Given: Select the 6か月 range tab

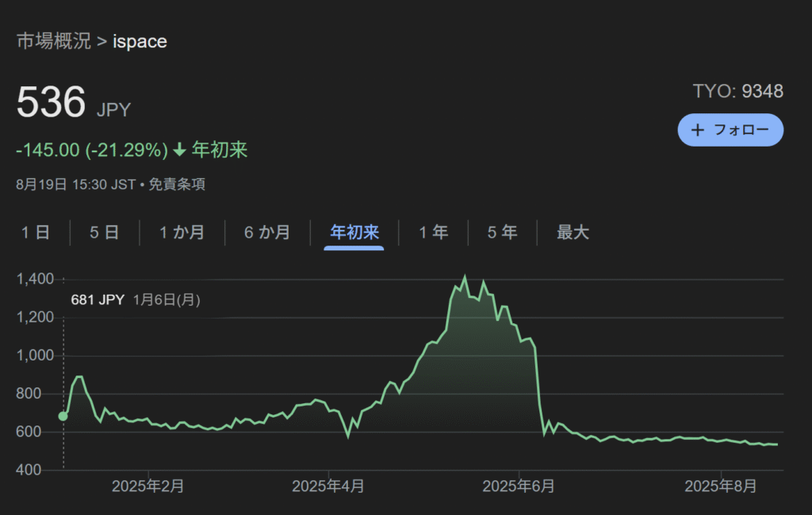Looking at the screenshot, I should (x=267, y=232).
